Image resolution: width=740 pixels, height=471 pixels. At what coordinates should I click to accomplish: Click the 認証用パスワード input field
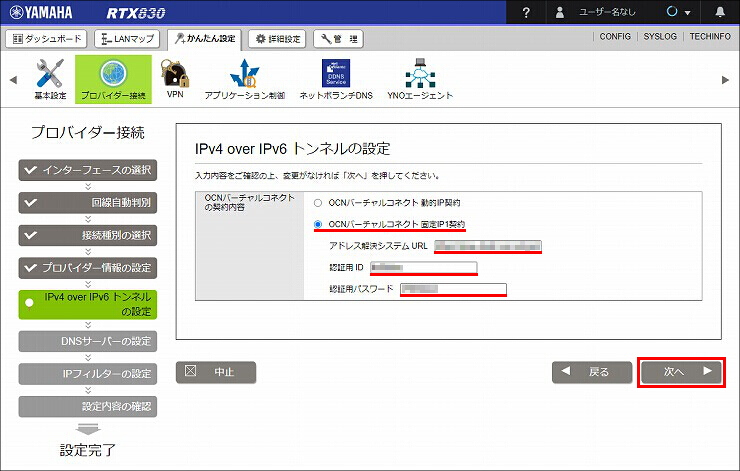pyautogui.click(x=454, y=289)
